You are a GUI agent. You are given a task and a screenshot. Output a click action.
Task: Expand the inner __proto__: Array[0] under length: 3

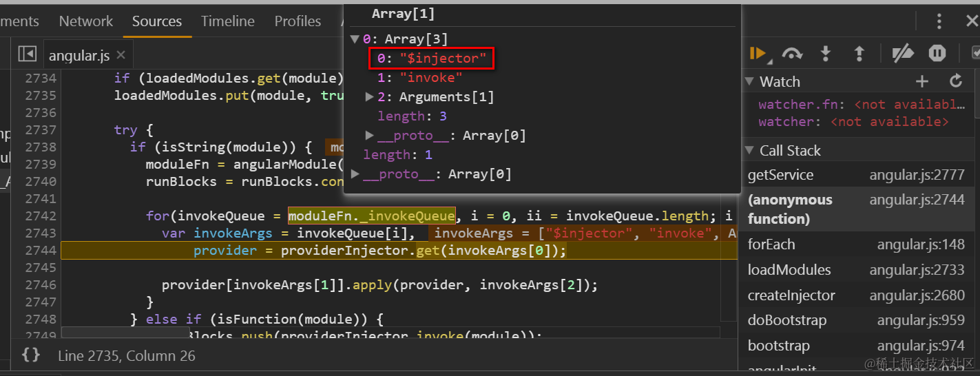click(369, 136)
